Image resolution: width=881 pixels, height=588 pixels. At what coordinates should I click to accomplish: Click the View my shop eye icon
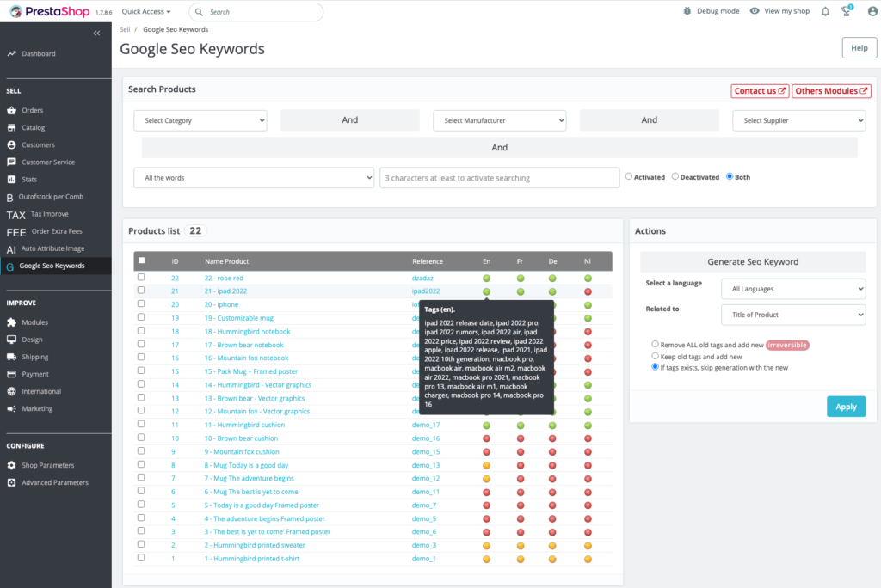click(x=755, y=11)
